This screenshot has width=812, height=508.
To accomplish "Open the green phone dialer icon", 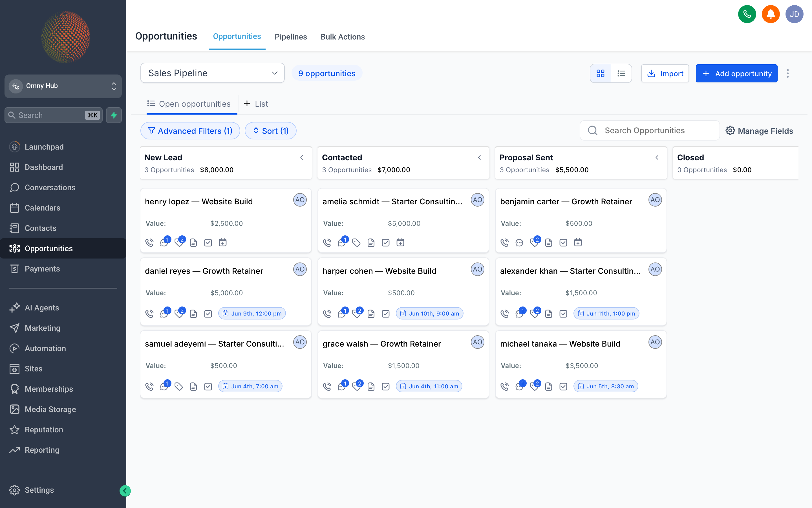I will coord(747,14).
